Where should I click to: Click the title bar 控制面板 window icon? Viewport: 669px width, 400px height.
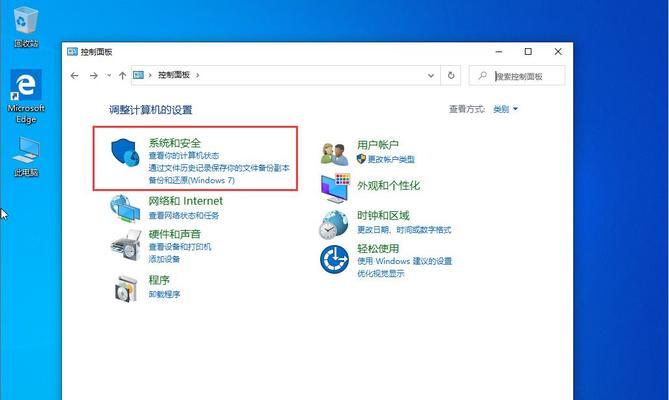pyautogui.click(x=73, y=52)
